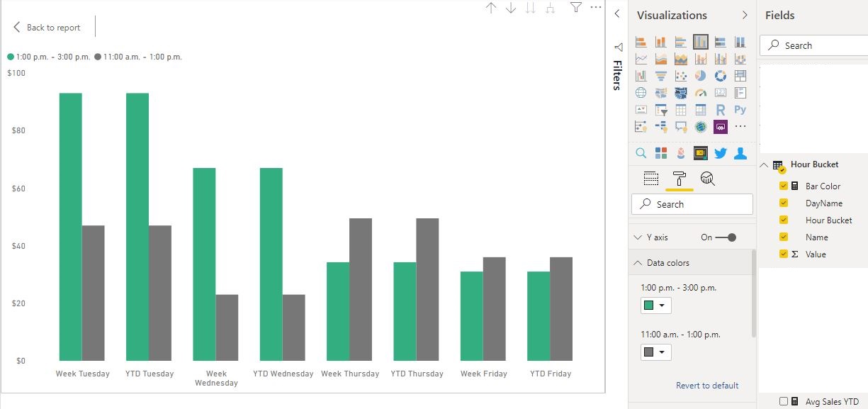Viewport: 868px width, 409px height.
Task: Select the pie chart visualization icon
Action: (701, 76)
